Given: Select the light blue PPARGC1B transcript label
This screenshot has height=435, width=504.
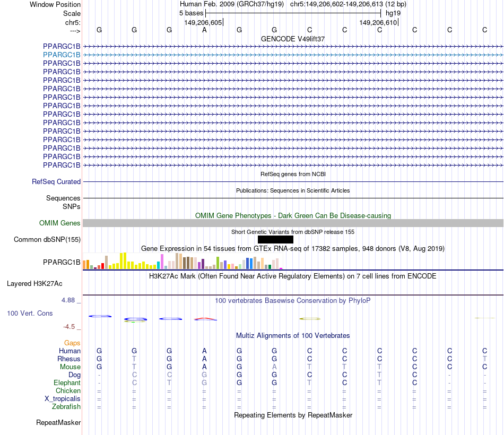Looking at the screenshot, I should (62, 55).
